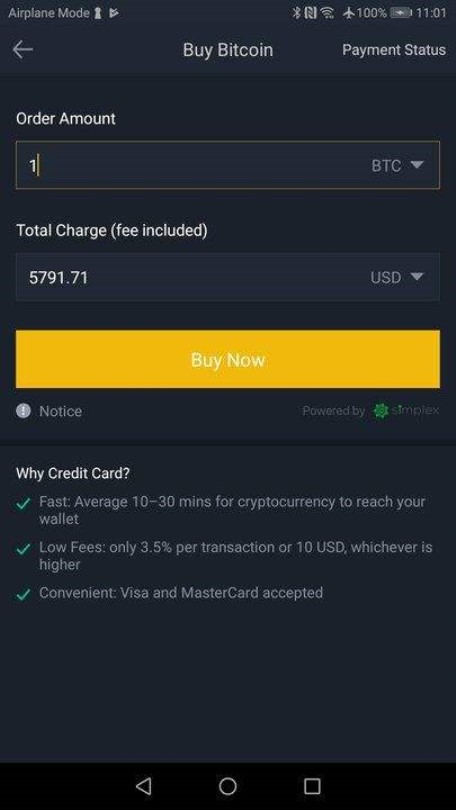Tap the battery status icon
456x810 pixels.
401,13
